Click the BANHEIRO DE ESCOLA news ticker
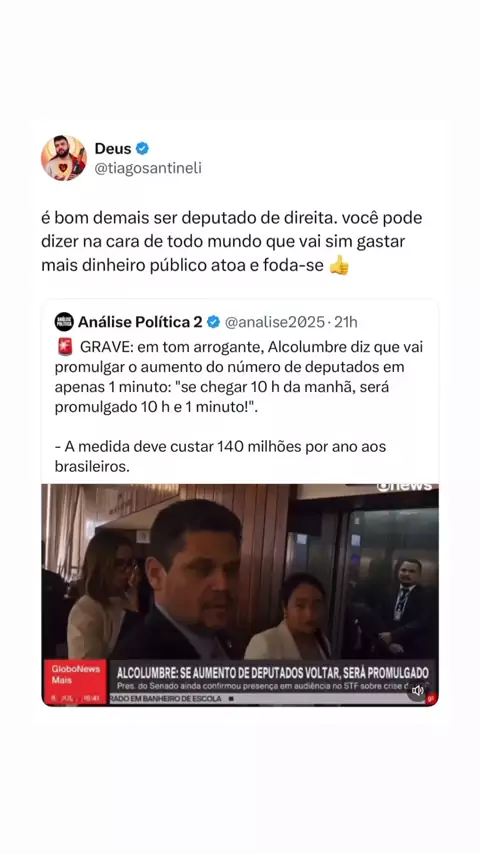 point(170,699)
